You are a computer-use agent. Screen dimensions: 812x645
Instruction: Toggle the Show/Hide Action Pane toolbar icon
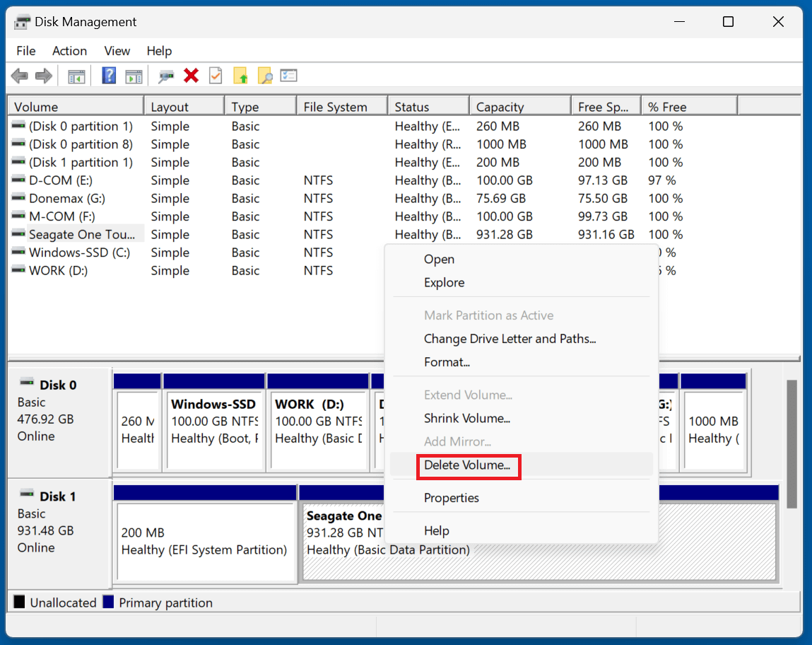click(x=134, y=75)
